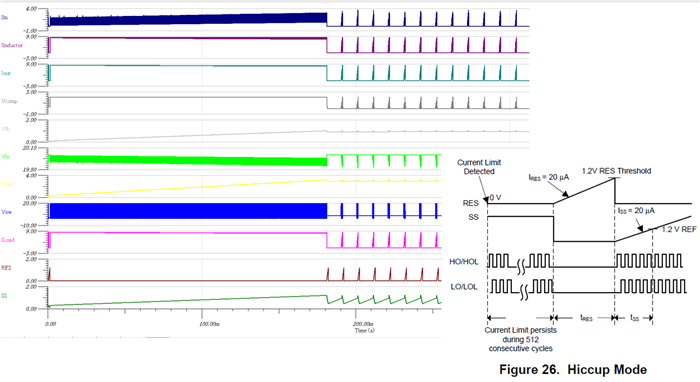Click the 200.00m time axis tick label
Screen dimensions: 700x382
tap(362, 324)
